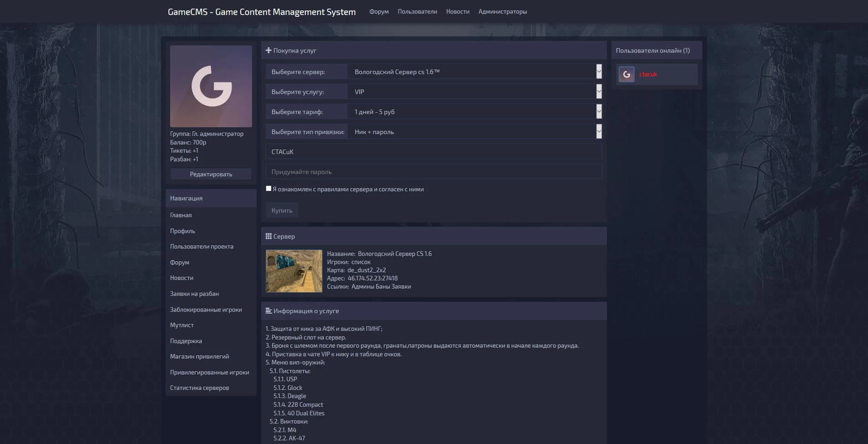Screen dimensions: 868x444
Task: Go to Профиль in sidebar navigation
Action: click(182, 231)
